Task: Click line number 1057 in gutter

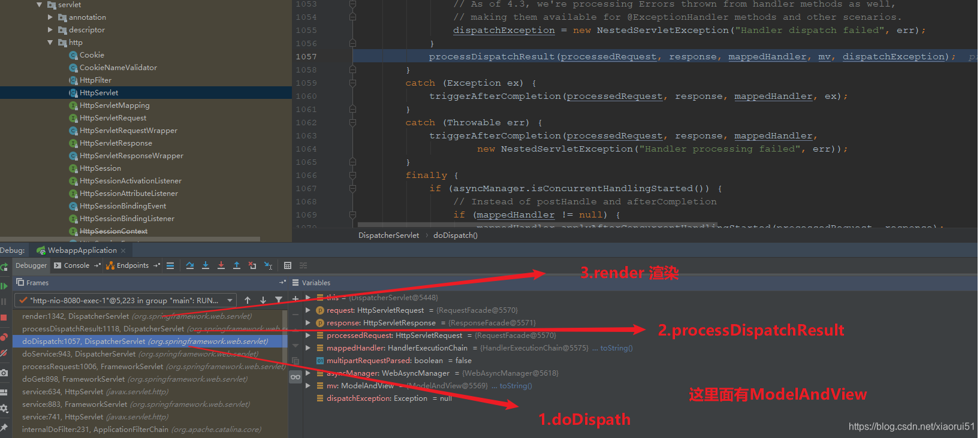Action: (x=306, y=57)
